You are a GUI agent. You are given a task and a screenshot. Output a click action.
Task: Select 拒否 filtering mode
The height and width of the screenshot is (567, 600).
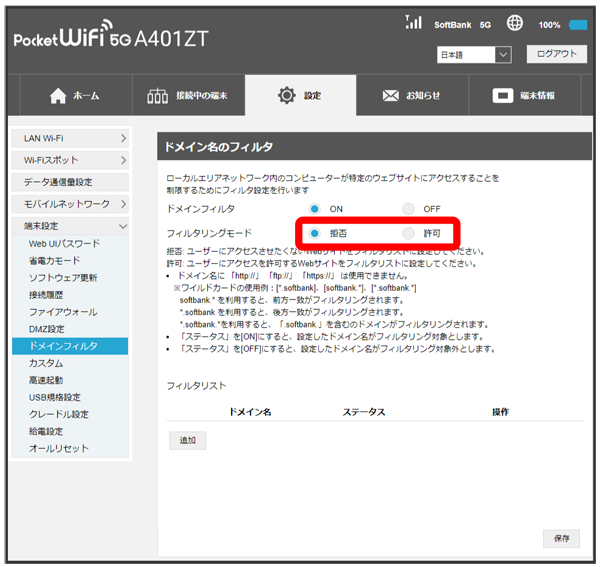point(315,232)
